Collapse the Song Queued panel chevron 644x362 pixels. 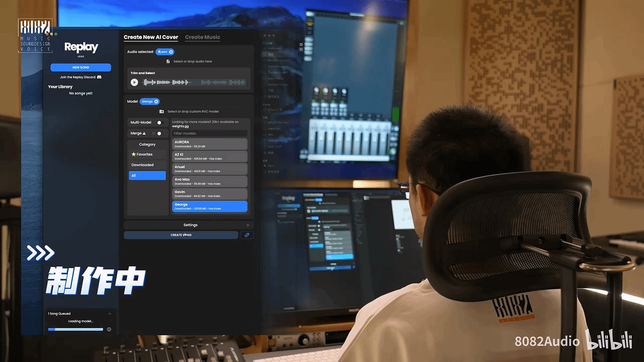110,314
